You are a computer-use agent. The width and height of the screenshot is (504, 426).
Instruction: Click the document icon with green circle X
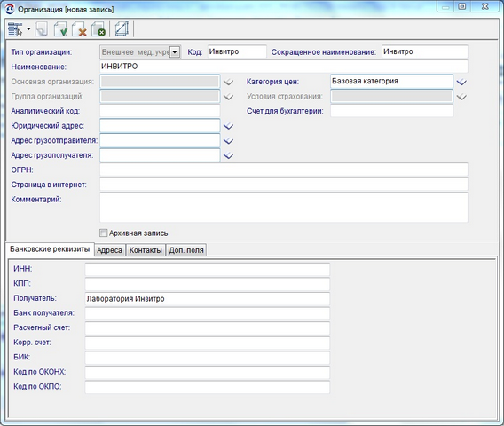98,29
